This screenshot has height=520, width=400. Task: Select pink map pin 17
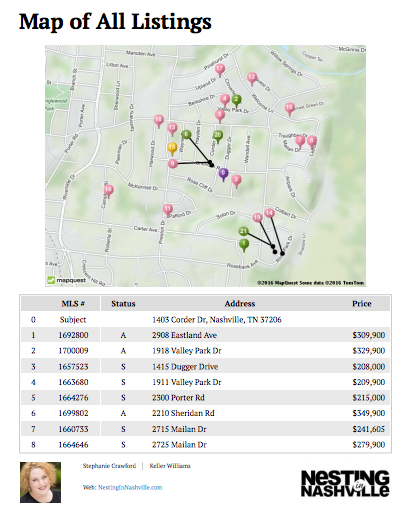point(220,71)
